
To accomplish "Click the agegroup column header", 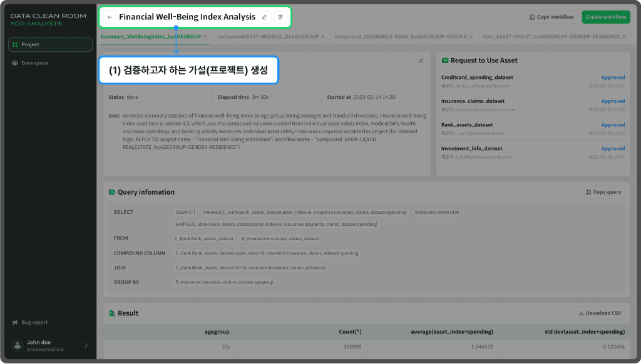I will [217, 332].
